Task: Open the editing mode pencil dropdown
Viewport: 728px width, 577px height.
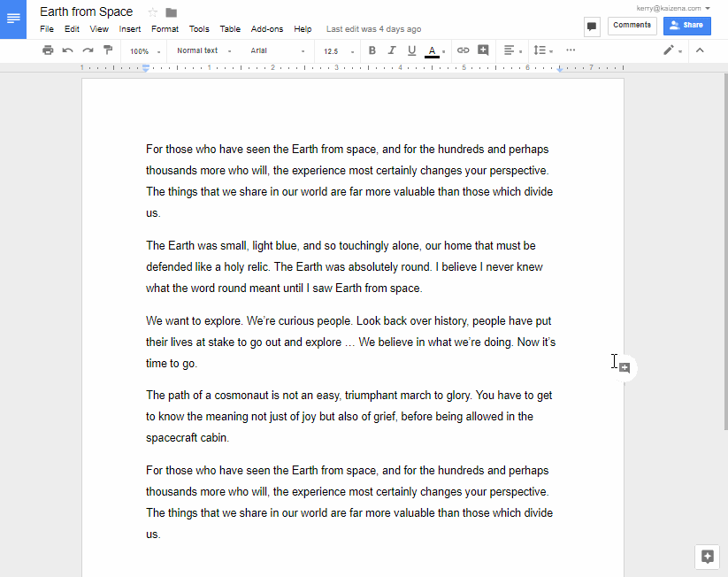Action: pos(672,50)
